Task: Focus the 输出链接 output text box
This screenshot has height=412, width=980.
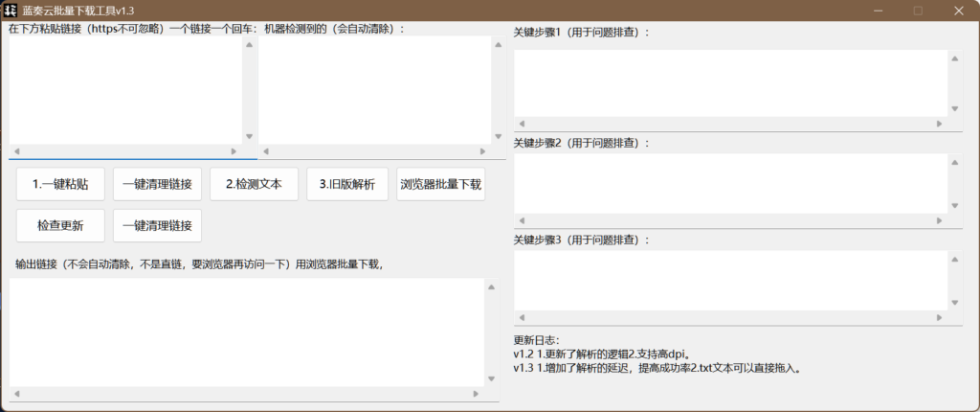Action: pos(246,332)
